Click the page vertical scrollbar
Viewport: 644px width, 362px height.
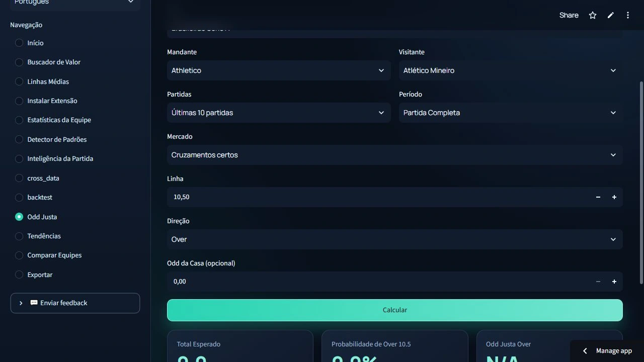tap(641, 182)
